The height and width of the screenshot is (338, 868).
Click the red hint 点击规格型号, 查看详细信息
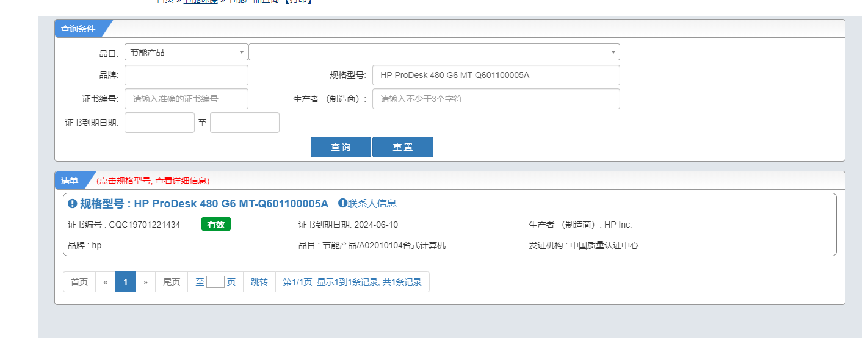(x=153, y=181)
